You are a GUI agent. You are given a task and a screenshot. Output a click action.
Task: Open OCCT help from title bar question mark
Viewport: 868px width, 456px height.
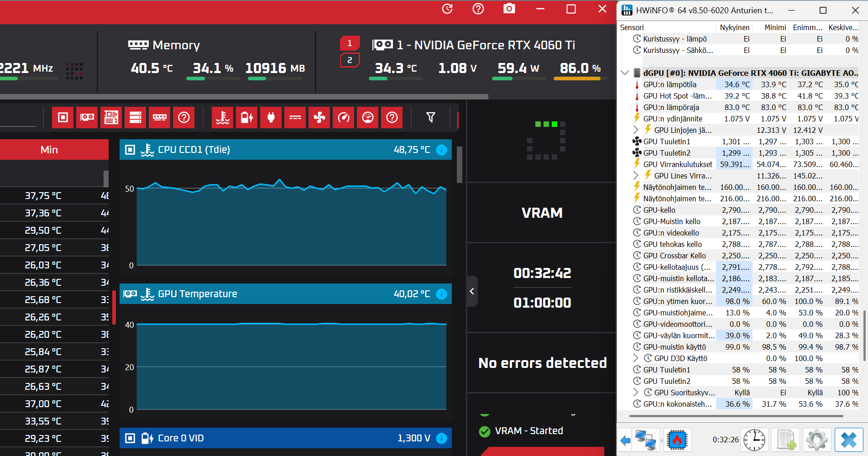pyautogui.click(x=478, y=9)
